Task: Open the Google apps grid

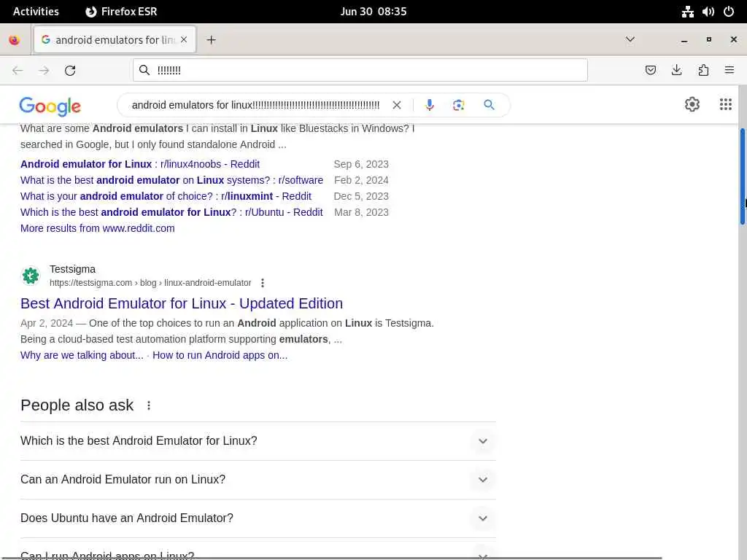Action: (x=726, y=104)
